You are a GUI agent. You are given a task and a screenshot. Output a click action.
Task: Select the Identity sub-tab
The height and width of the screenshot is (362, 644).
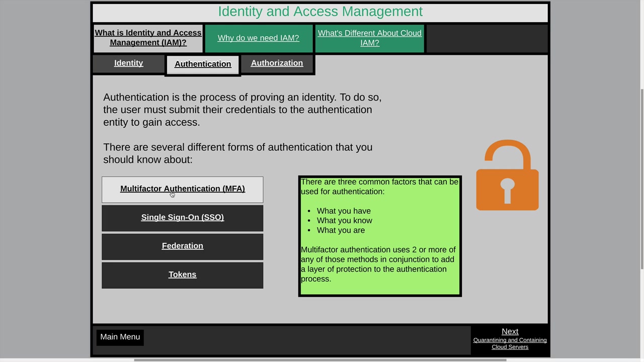coord(129,63)
